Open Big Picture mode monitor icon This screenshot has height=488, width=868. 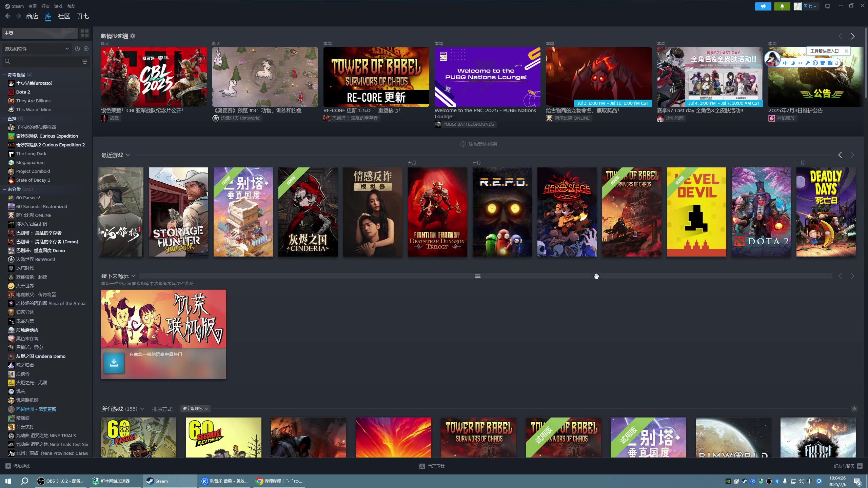828,6
